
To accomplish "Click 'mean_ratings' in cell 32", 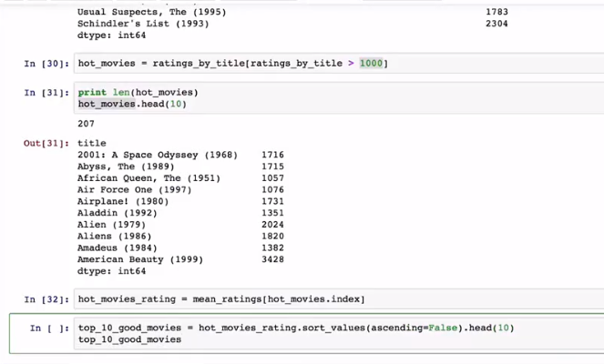I will point(227,299).
